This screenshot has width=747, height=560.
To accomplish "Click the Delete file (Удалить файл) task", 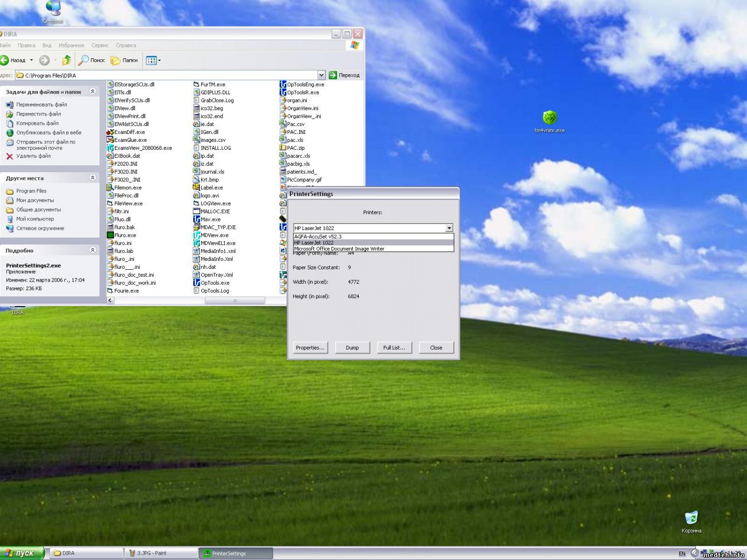I will (33, 156).
